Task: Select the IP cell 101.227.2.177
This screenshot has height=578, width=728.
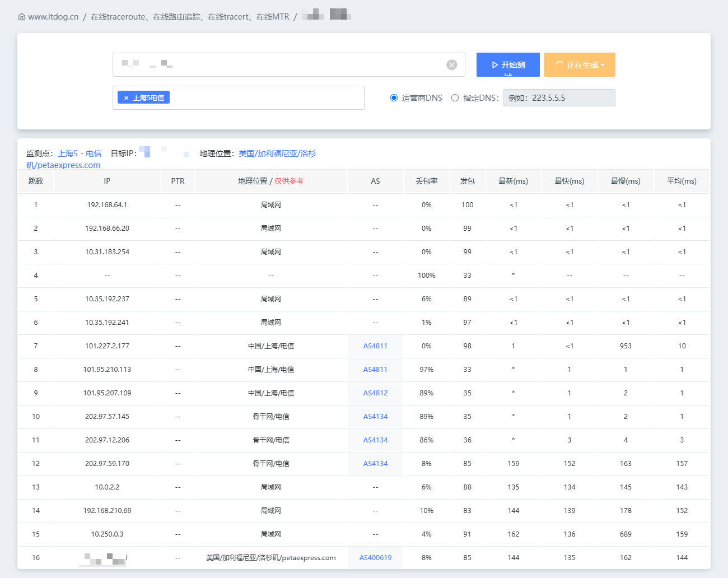Action: tap(107, 346)
